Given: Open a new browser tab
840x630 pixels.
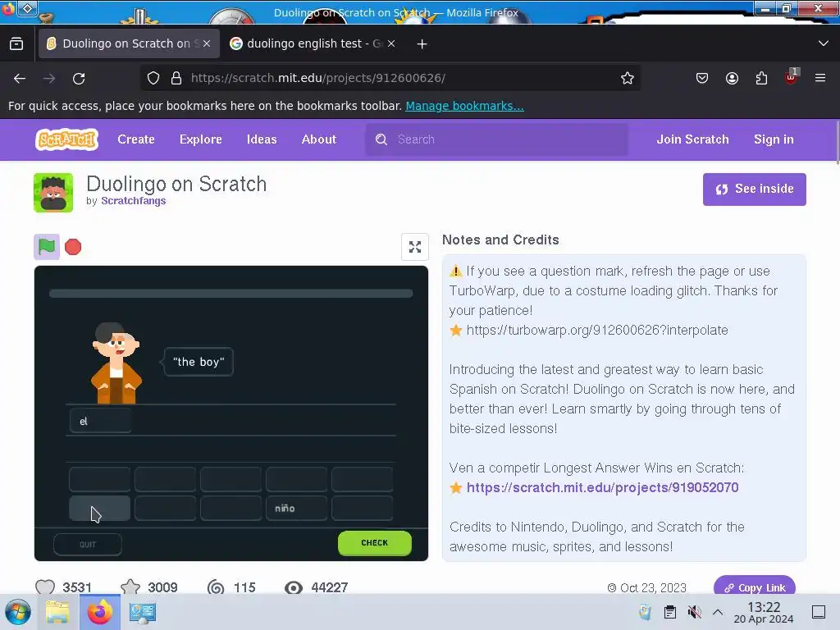Looking at the screenshot, I should 422,44.
